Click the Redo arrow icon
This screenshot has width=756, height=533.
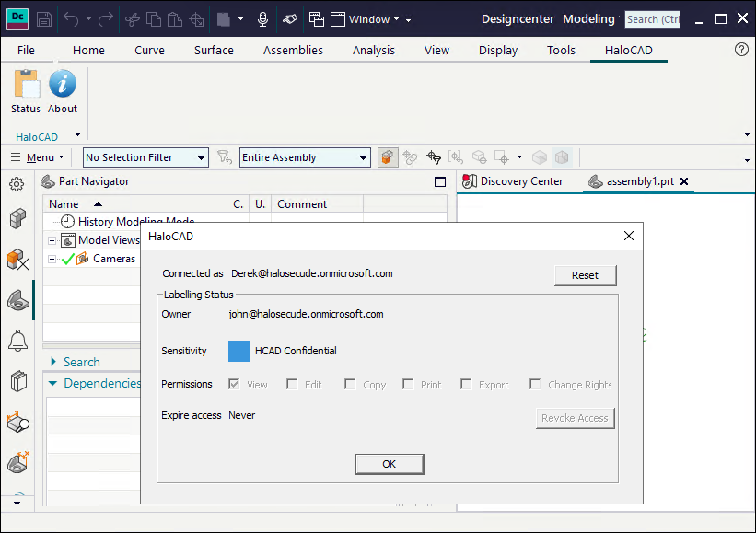pyautogui.click(x=106, y=19)
